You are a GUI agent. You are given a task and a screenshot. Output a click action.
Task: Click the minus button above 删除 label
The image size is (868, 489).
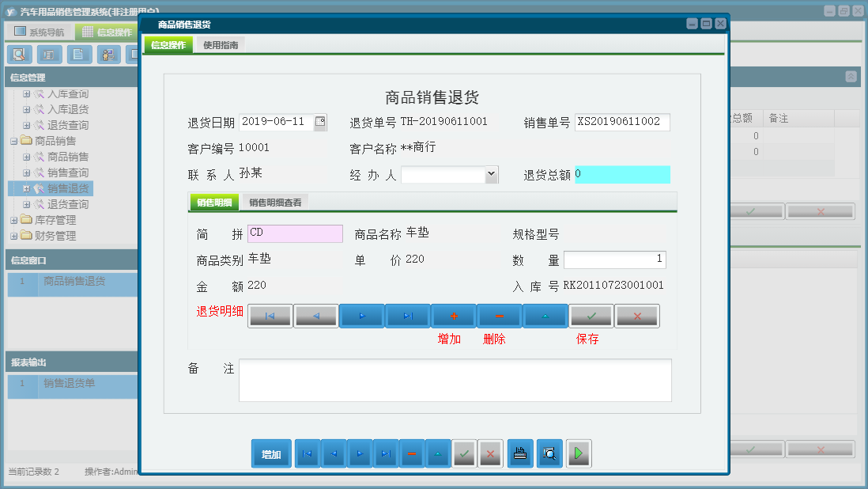tap(500, 316)
